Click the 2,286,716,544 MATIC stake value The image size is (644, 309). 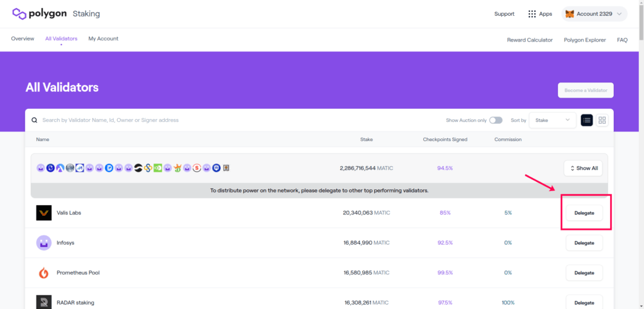click(367, 168)
